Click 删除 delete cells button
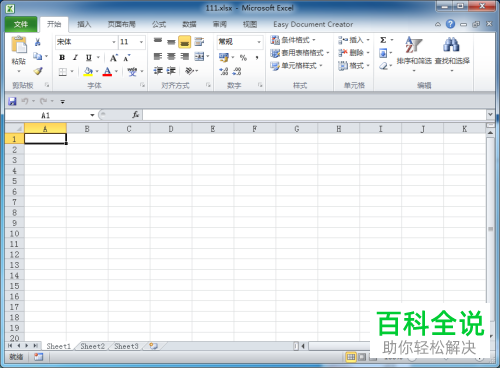The image size is (500, 368). 354,53
